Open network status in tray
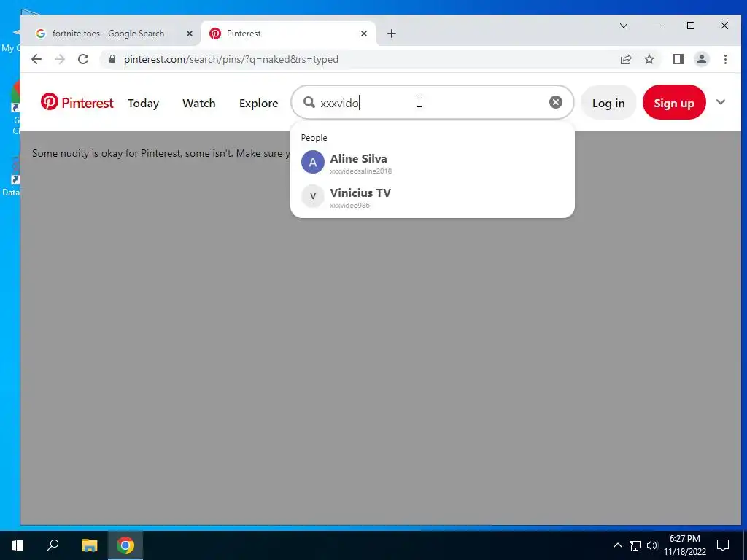Viewport: 747px width, 560px height. (x=635, y=545)
